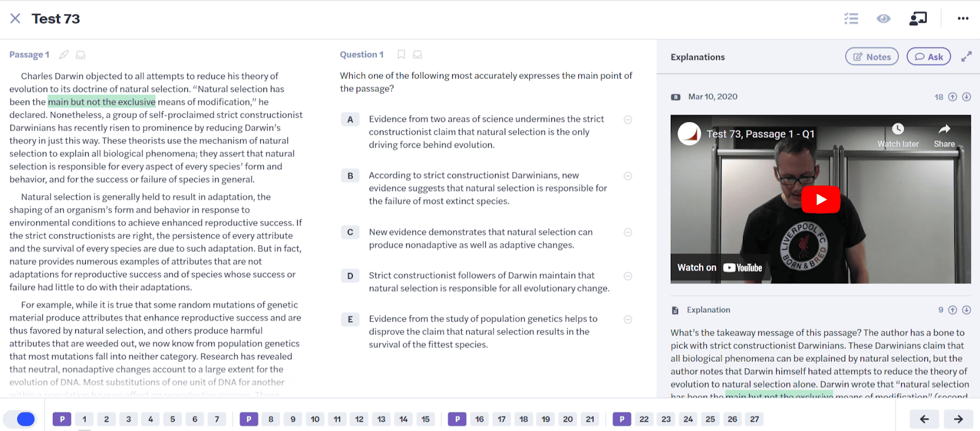Image resolution: width=980 pixels, height=431 pixels.
Task: Click the vote count 18 on video explanation
Action: (x=938, y=97)
